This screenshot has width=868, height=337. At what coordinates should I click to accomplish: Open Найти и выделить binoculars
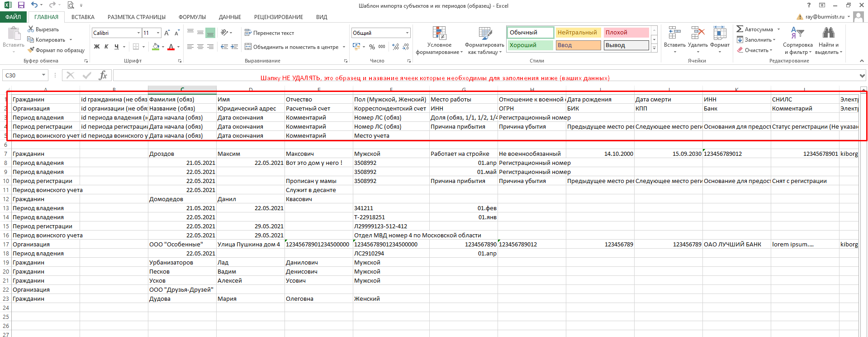(828, 40)
